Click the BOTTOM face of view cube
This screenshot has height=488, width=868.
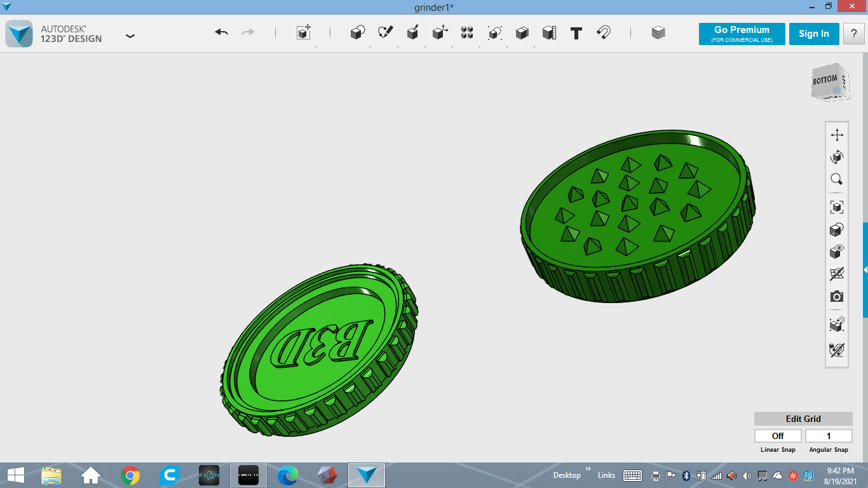coord(825,81)
